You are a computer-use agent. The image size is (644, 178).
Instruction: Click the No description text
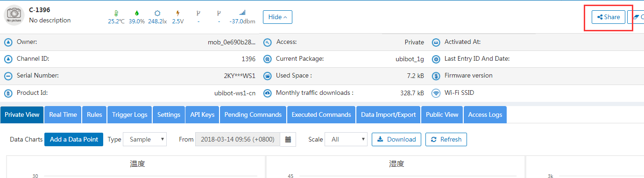(50, 21)
